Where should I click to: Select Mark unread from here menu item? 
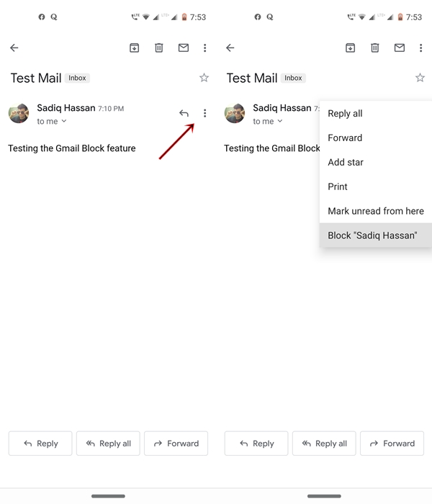click(376, 211)
